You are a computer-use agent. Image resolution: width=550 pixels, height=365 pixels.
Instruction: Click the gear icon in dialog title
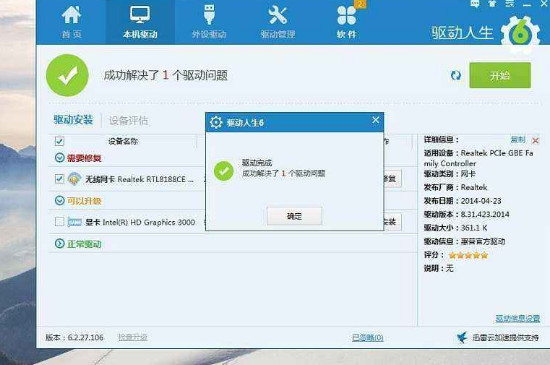pos(216,122)
